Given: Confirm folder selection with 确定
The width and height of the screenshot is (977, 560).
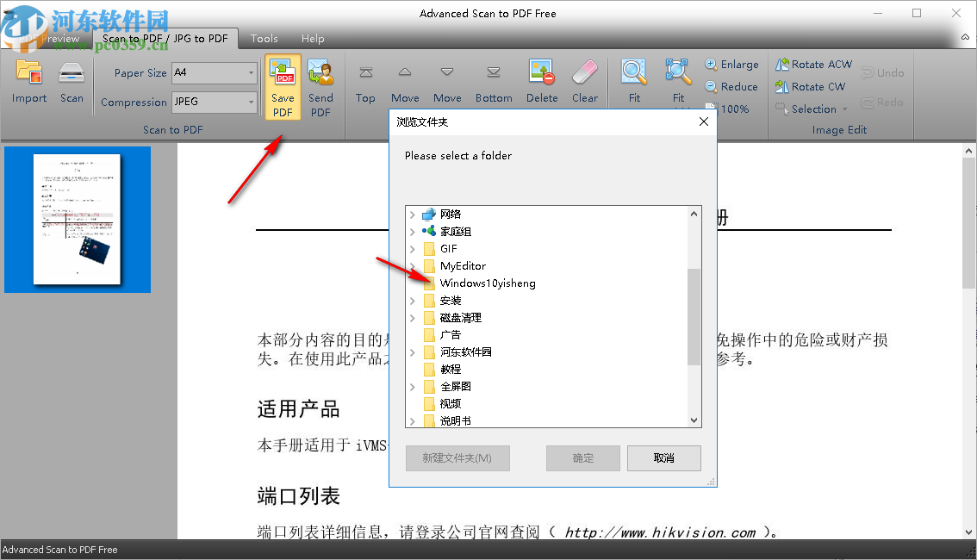Looking at the screenshot, I should 582,457.
